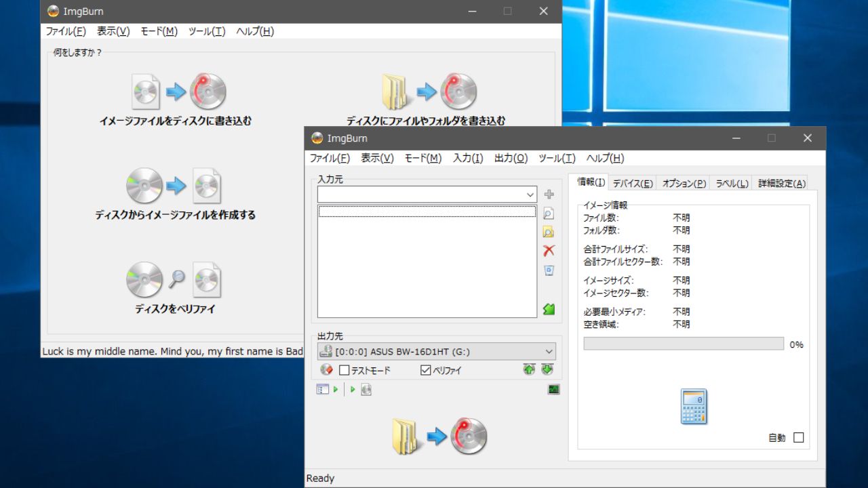
Task: Click the calculator icon in info tab
Action: click(694, 407)
